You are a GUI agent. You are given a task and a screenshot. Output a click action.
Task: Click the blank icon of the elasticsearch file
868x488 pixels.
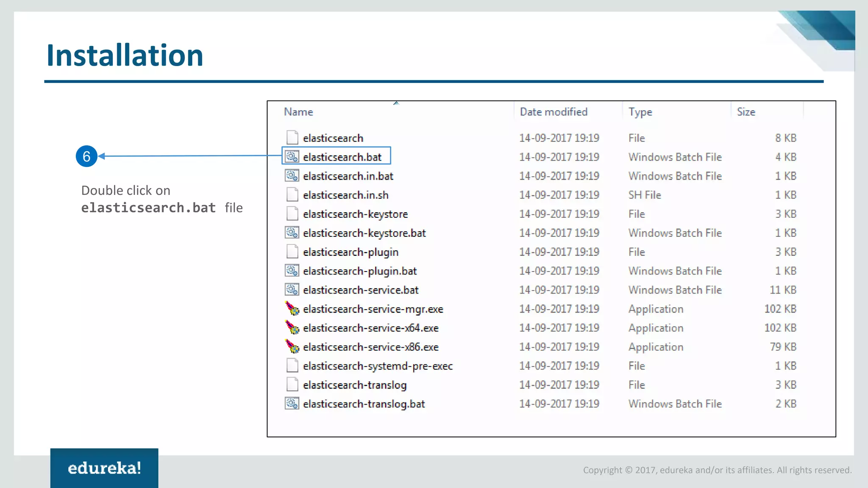click(x=292, y=138)
